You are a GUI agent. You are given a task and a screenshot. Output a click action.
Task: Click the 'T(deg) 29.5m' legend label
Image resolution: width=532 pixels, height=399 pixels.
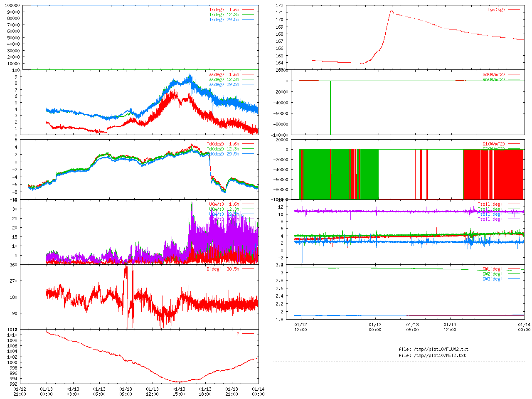224,20
